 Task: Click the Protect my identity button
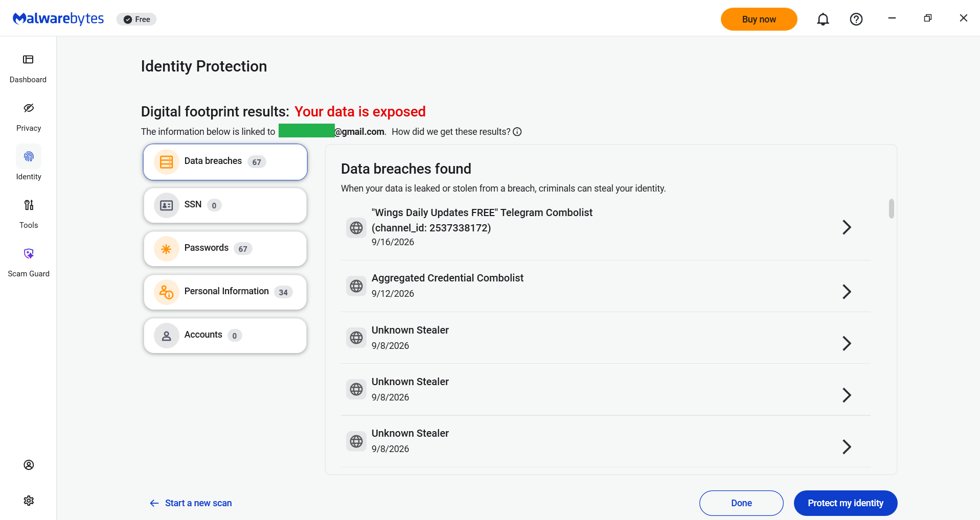(x=846, y=503)
